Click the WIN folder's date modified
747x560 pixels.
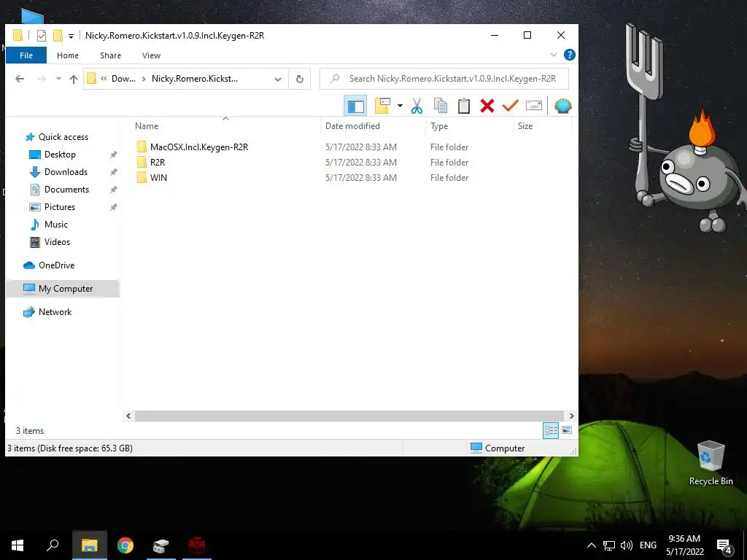tap(360, 178)
